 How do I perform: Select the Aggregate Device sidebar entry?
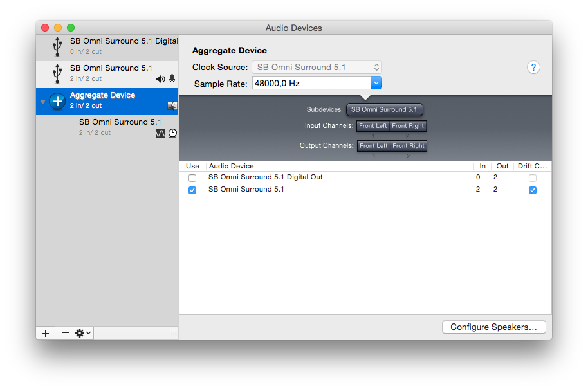pos(107,101)
